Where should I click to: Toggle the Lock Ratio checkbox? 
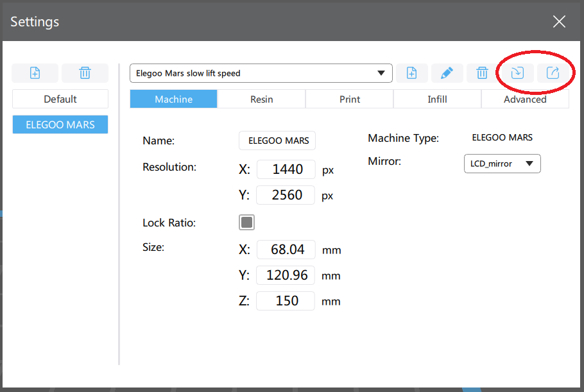pyautogui.click(x=246, y=222)
